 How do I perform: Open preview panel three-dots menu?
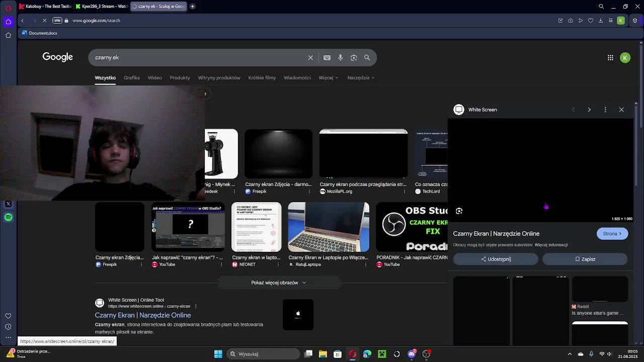click(x=605, y=110)
